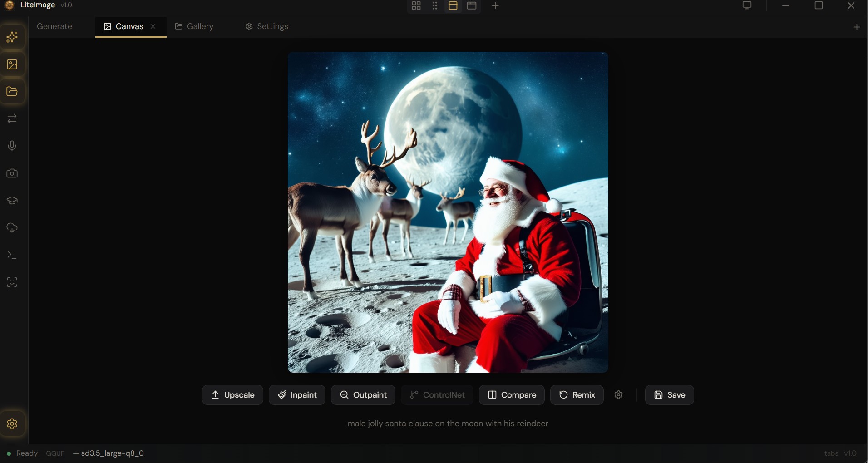This screenshot has width=868, height=463.
Task: Switch to the Gallery tab
Action: [x=194, y=26]
